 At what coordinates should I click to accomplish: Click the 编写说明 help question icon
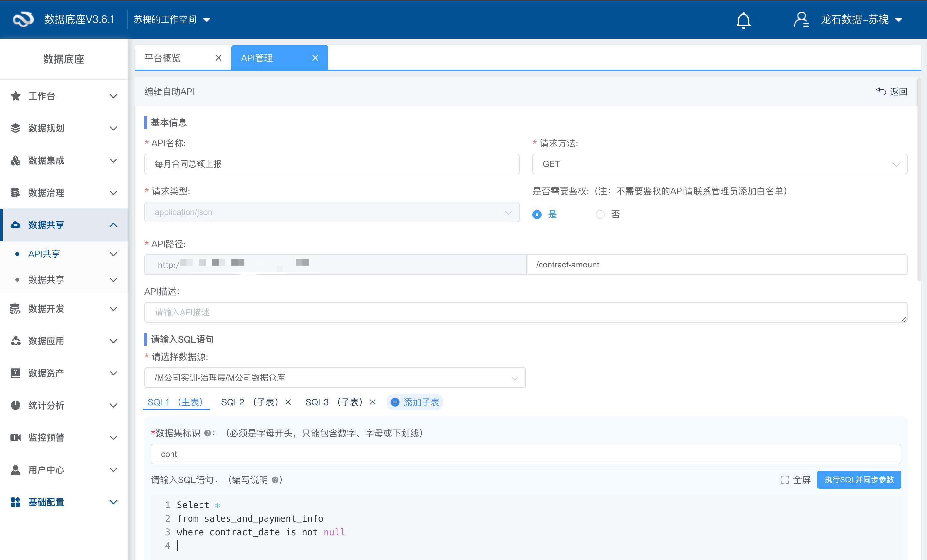click(x=275, y=480)
